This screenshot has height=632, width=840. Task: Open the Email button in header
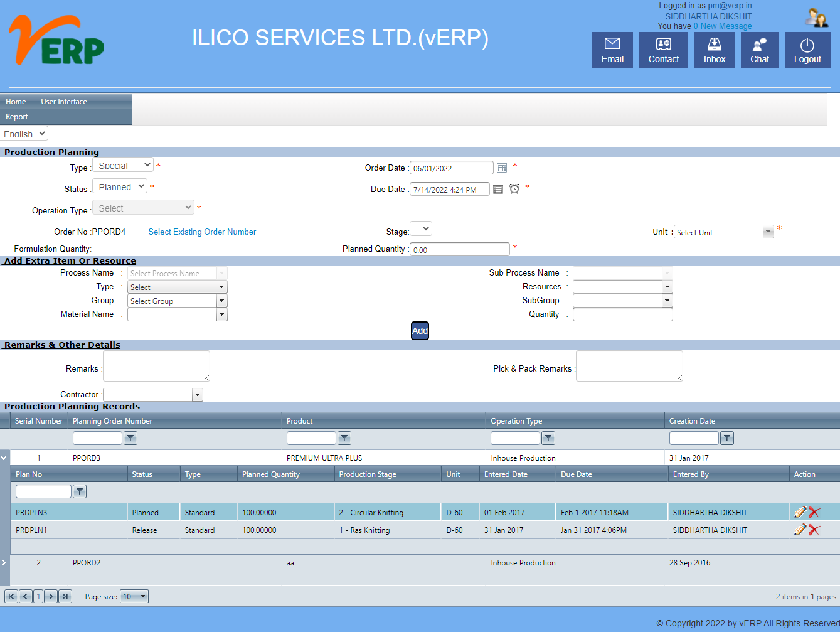point(612,50)
